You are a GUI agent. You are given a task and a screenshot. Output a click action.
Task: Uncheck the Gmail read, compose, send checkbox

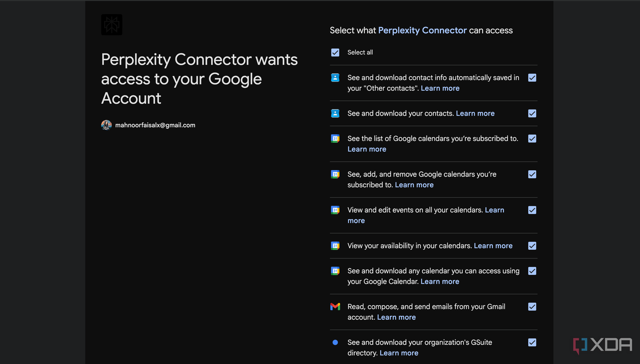tap(532, 307)
